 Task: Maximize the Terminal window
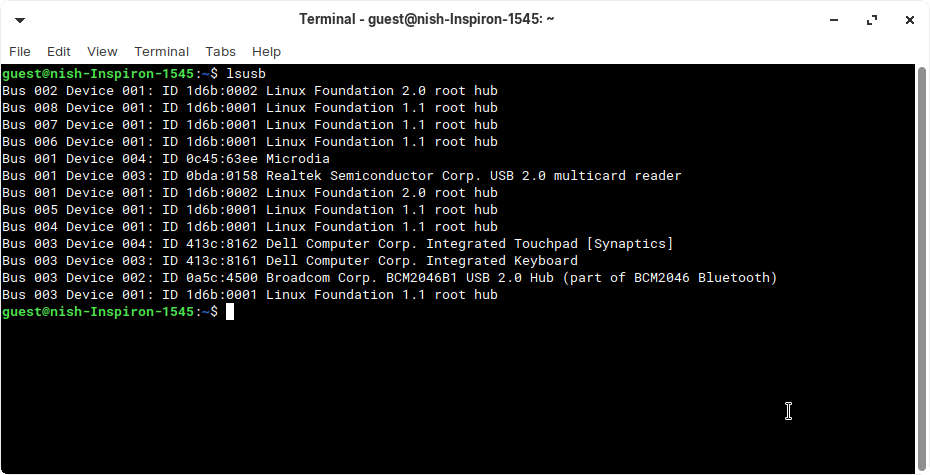pos(872,20)
